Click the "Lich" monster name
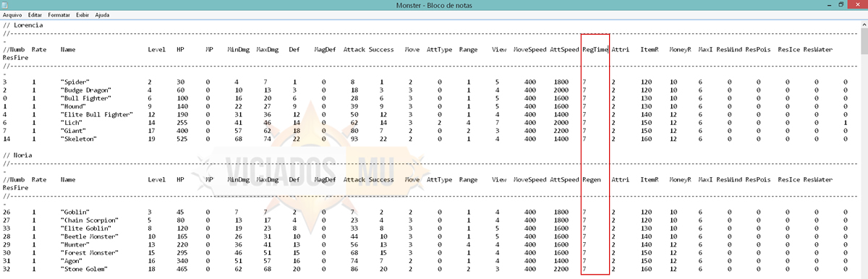The image size is (868, 279). coord(71,122)
